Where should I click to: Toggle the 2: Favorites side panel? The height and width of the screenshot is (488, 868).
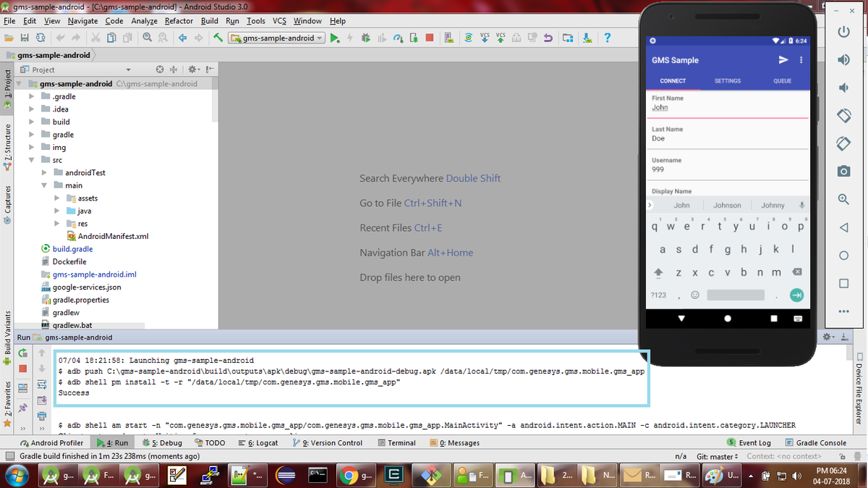pyautogui.click(x=8, y=405)
